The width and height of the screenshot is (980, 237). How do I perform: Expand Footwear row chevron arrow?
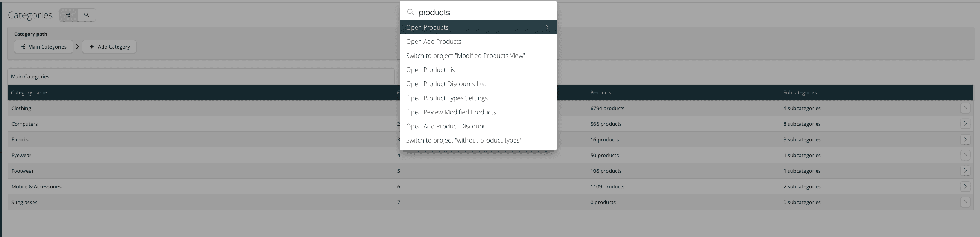coord(965,171)
